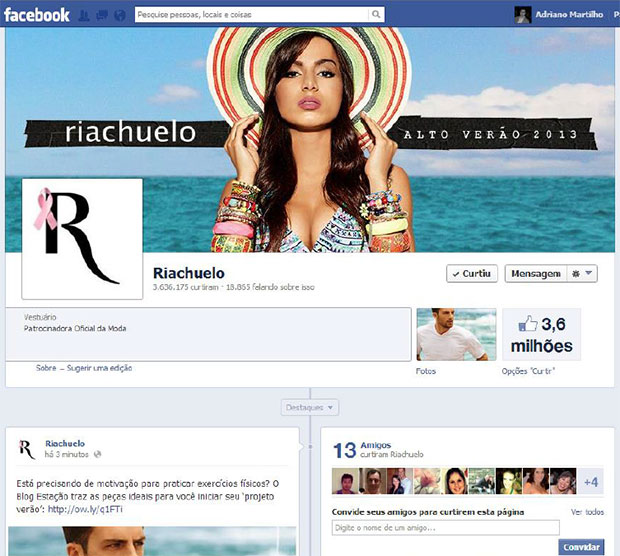Click 18.855 falando sobre isso text

pos(270,287)
